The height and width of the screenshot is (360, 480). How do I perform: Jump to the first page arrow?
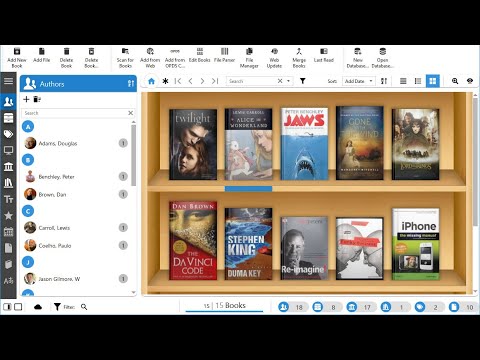pyautogui.click(x=178, y=81)
